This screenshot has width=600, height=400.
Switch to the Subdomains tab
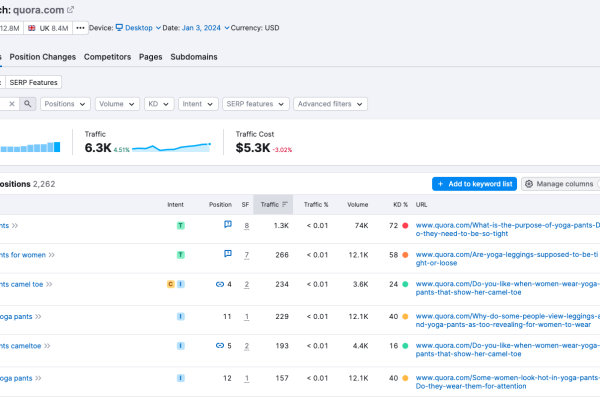(194, 57)
